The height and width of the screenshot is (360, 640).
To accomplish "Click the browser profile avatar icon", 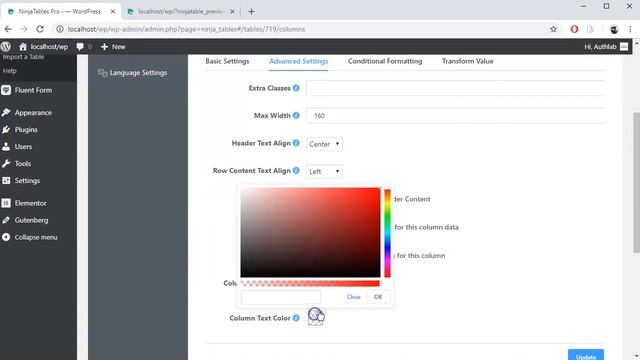I will point(614,29).
